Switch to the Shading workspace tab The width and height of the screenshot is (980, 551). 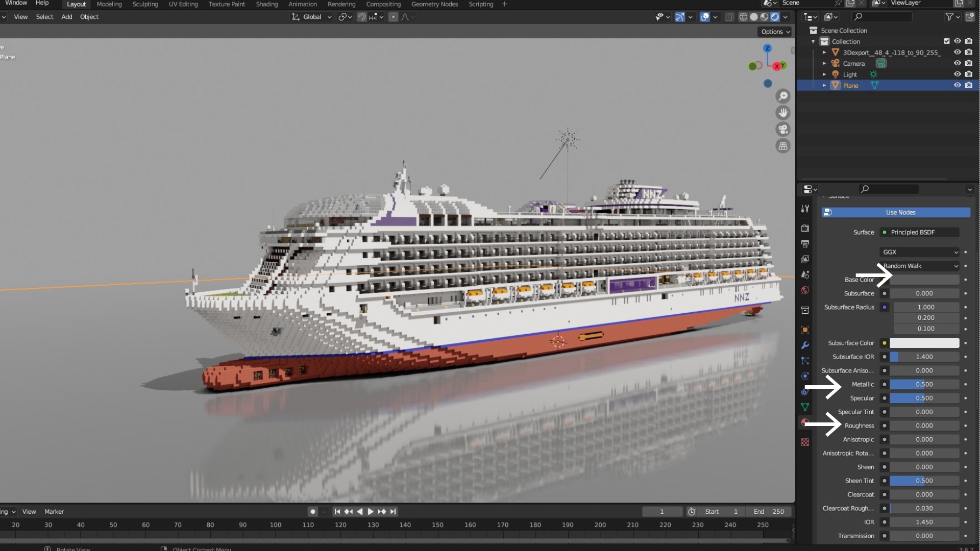tap(266, 4)
